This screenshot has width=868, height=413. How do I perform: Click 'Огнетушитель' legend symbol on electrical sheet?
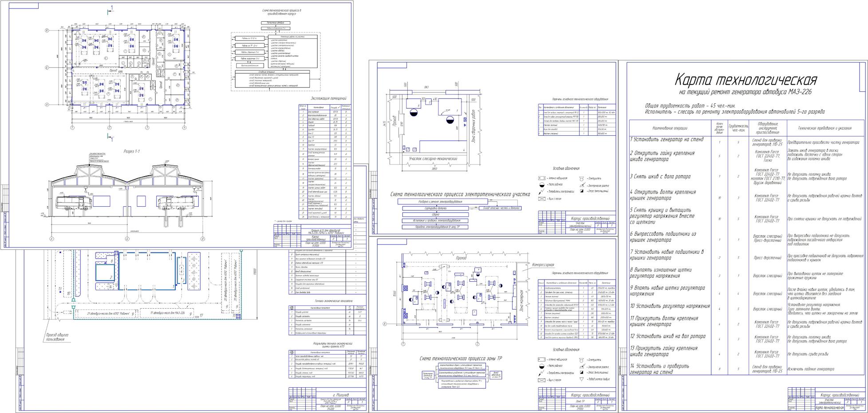coord(582,178)
